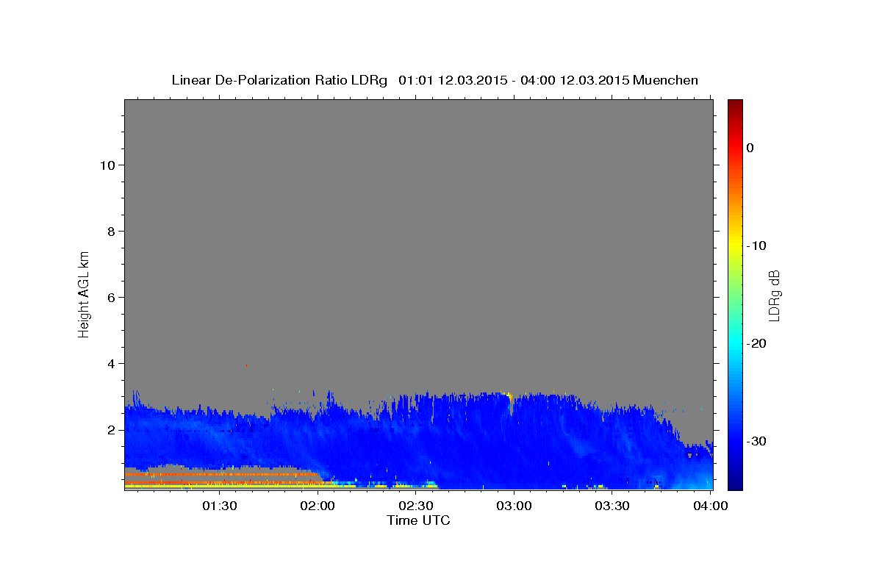882x588 pixels.
Task: Click the plot title 'Linear De-Polarization Ratio LDRg'
Action: pyautogui.click(x=279, y=80)
